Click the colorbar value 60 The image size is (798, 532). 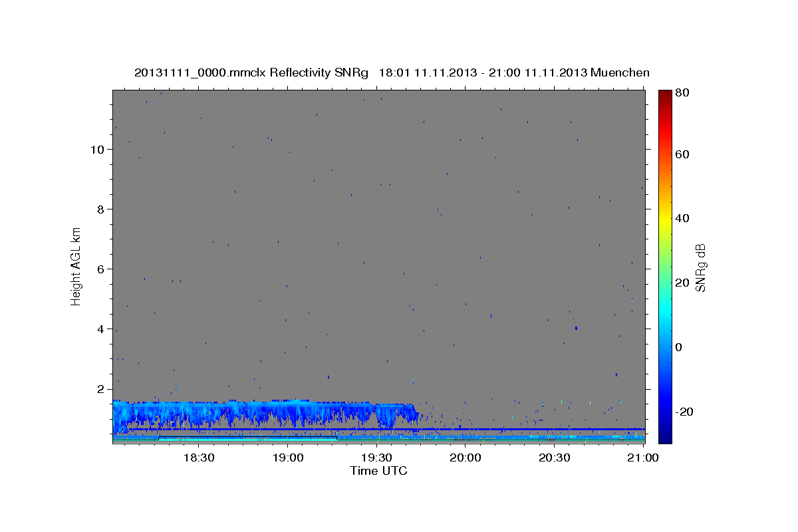682,154
